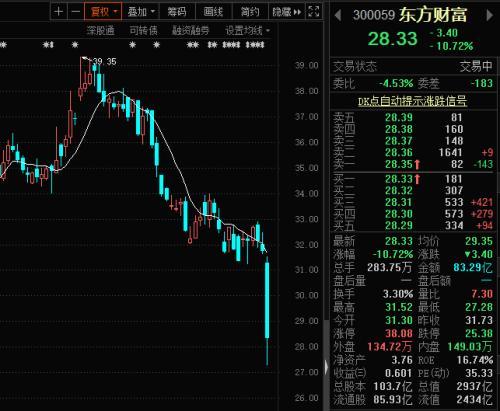Click 买一 price 28.33
The height and width of the screenshot is (411, 500).
tap(399, 179)
